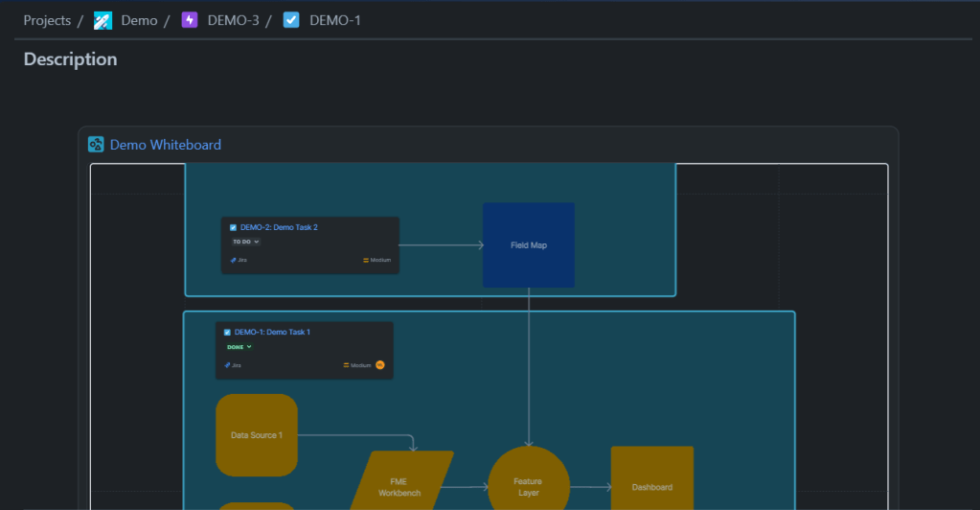Click the DEMO-3 epic lightning icon
The height and width of the screenshot is (510, 980).
pos(190,20)
